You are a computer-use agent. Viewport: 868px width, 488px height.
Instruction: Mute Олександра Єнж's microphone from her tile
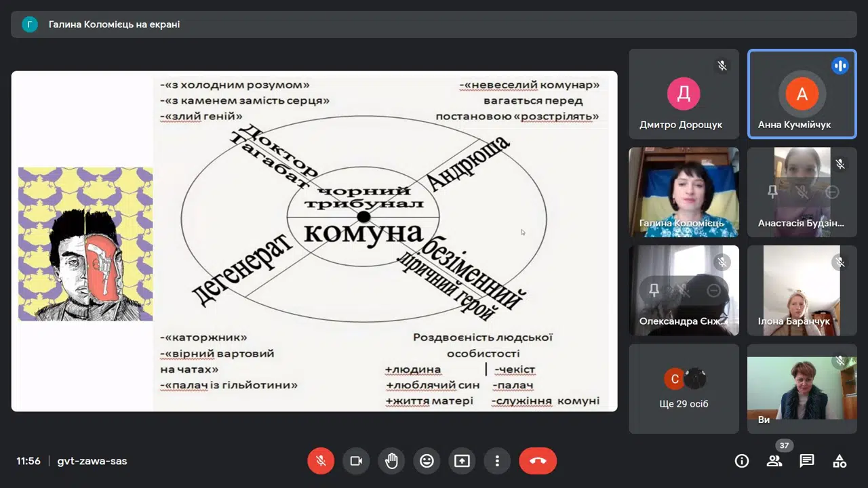[684, 291]
